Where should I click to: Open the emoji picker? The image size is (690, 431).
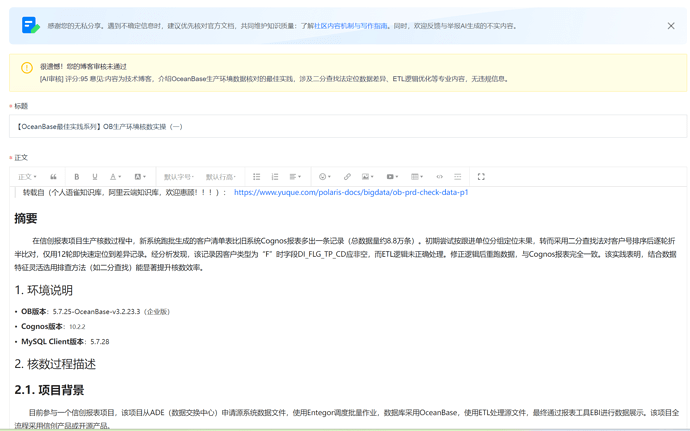coord(325,177)
